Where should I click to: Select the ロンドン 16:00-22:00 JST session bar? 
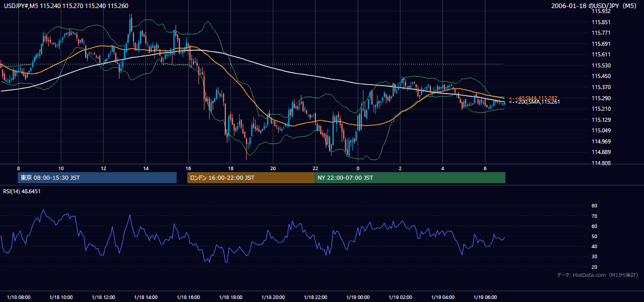click(250, 178)
